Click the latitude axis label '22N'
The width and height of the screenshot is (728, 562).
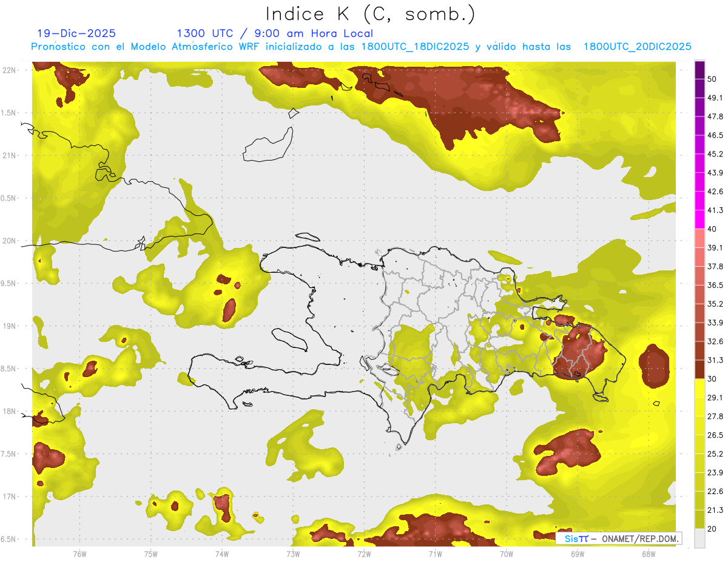point(10,70)
